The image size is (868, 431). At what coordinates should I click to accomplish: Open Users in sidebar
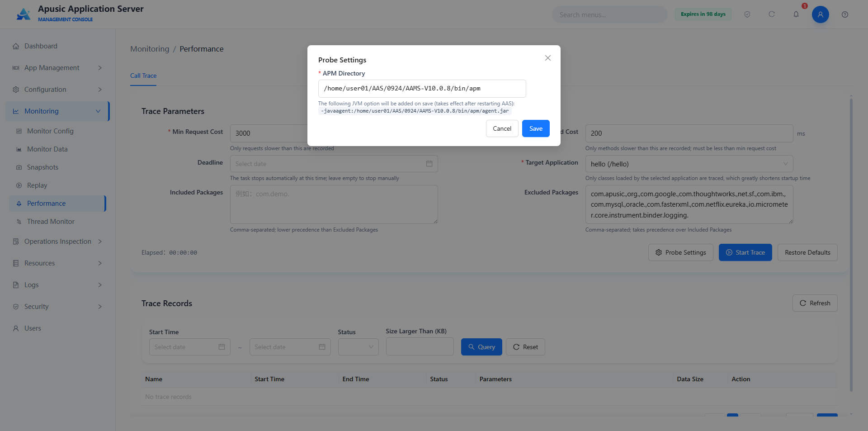pos(57,328)
